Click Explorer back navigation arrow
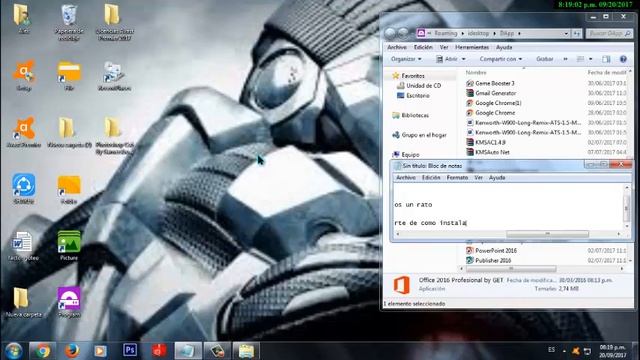 391,33
